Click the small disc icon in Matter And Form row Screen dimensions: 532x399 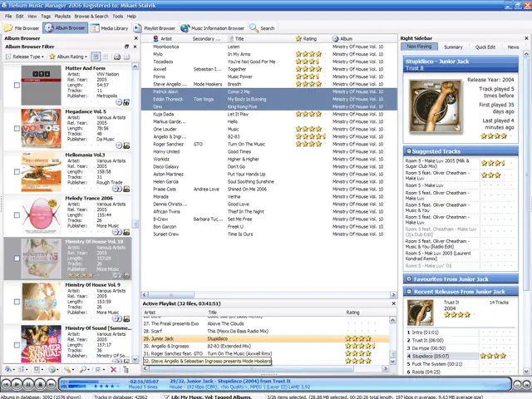tap(119, 101)
